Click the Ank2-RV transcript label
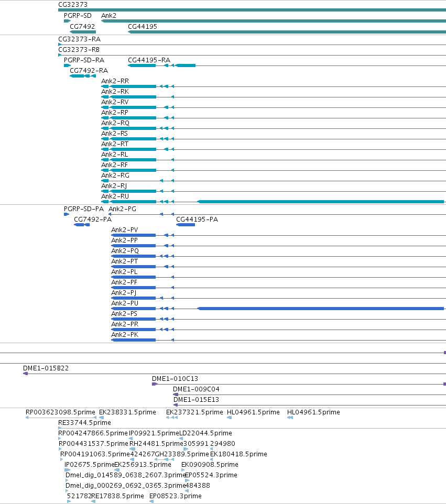Viewport: 446px width, 504px height. pos(115,102)
